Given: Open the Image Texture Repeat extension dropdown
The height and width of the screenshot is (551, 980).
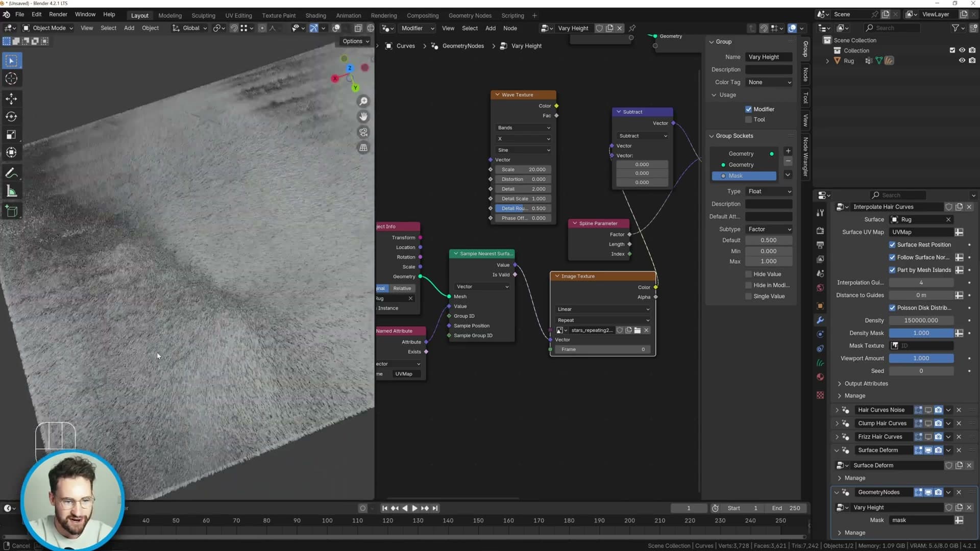Looking at the screenshot, I should [x=603, y=320].
